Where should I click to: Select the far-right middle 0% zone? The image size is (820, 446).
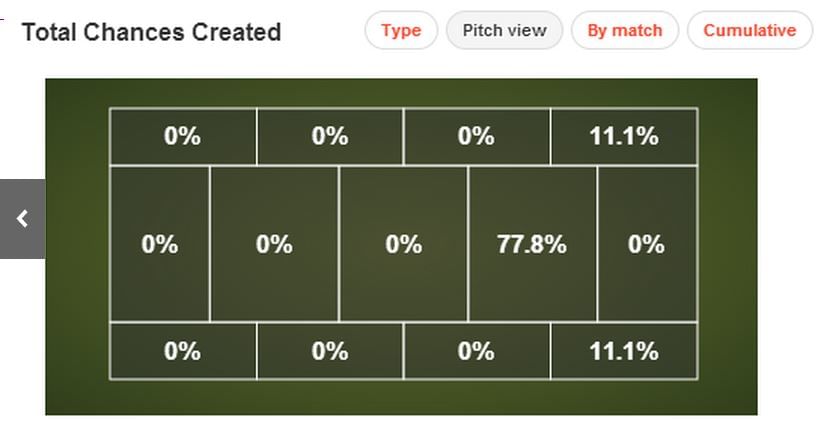click(x=647, y=244)
